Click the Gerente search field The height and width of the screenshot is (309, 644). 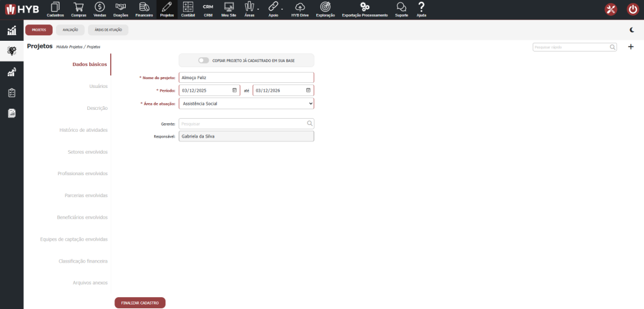[242, 124]
